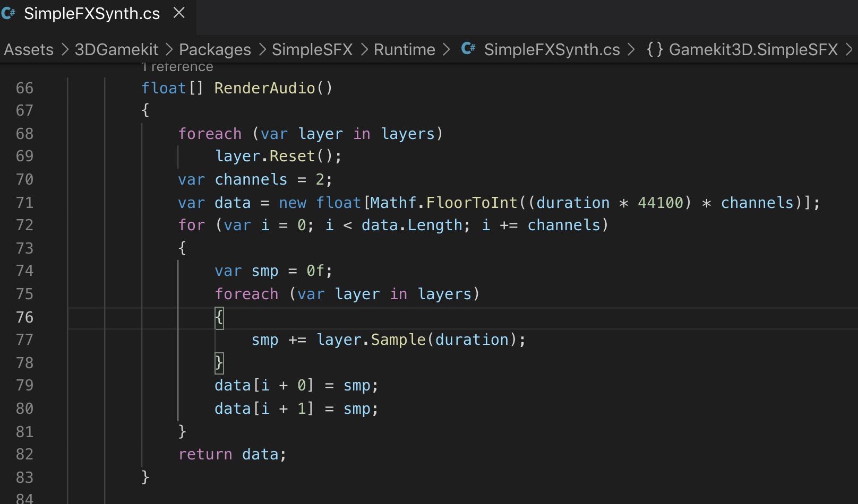Expand the chevron after Runtime breadcrumb

pos(447,49)
